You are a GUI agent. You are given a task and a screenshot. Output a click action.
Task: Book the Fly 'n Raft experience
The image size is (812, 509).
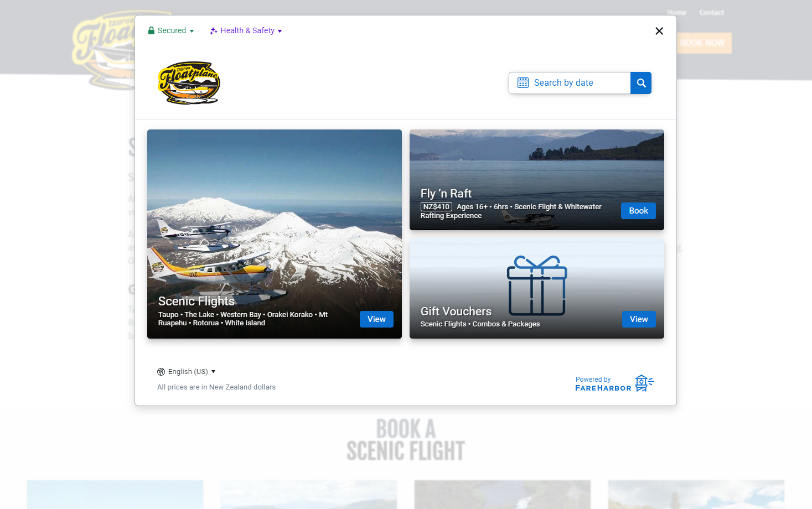click(x=638, y=211)
